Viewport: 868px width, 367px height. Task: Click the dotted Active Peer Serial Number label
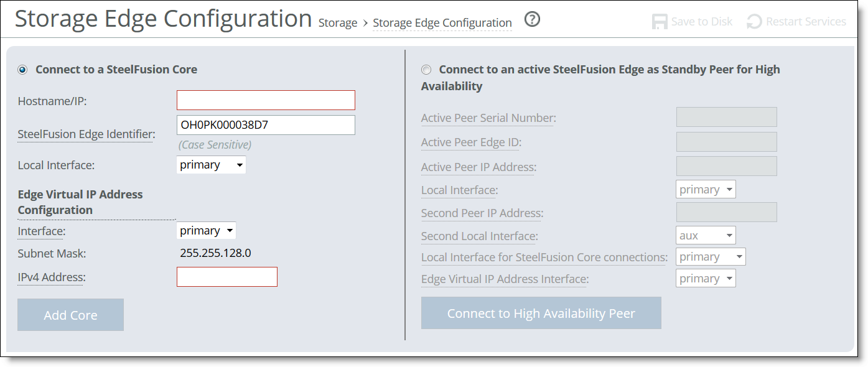click(488, 118)
